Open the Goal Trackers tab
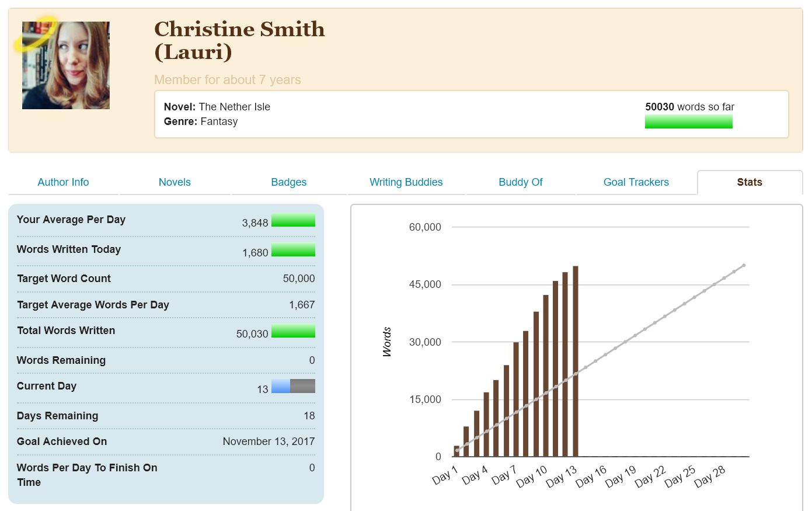 click(x=636, y=182)
